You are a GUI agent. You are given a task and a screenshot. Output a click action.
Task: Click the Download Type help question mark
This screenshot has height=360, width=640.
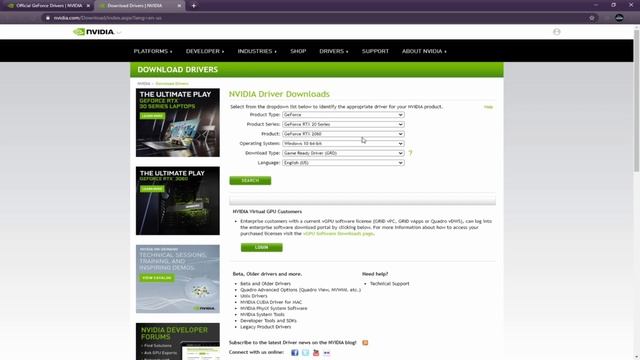point(411,153)
